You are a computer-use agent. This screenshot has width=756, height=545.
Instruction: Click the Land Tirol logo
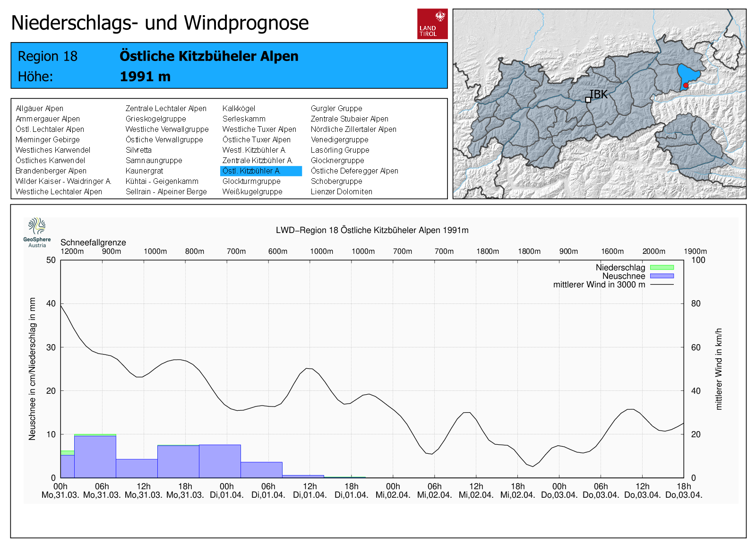432,24
